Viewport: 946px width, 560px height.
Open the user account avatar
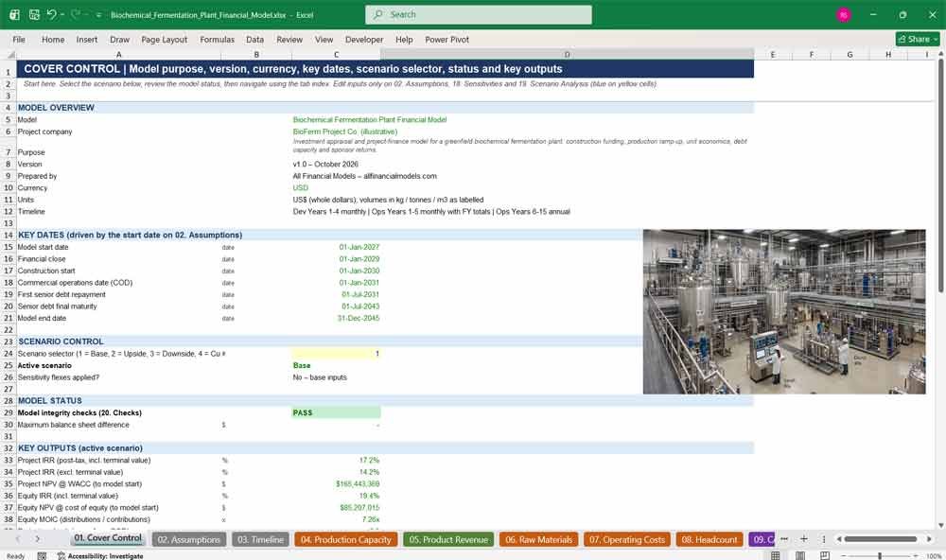tap(844, 14)
